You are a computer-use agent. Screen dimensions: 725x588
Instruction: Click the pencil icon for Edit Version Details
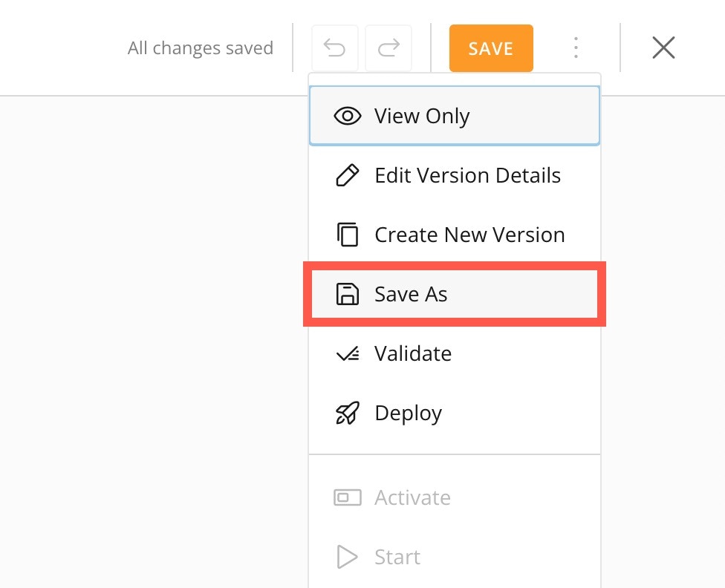[x=347, y=175]
